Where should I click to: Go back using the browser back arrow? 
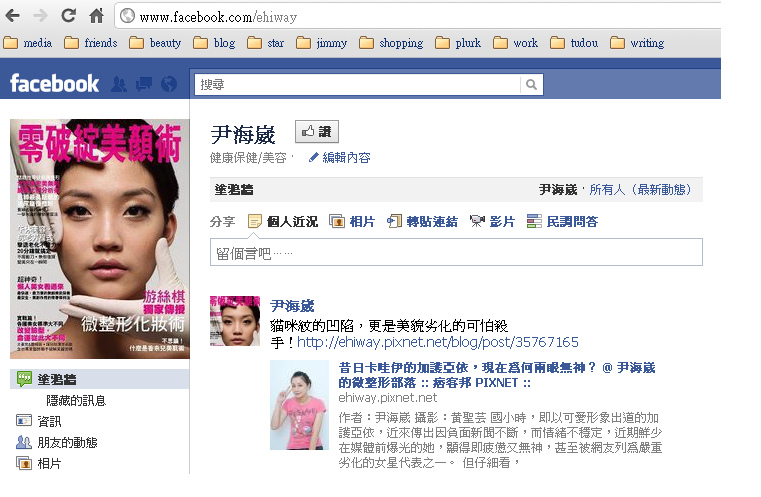[x=13, y=16]
